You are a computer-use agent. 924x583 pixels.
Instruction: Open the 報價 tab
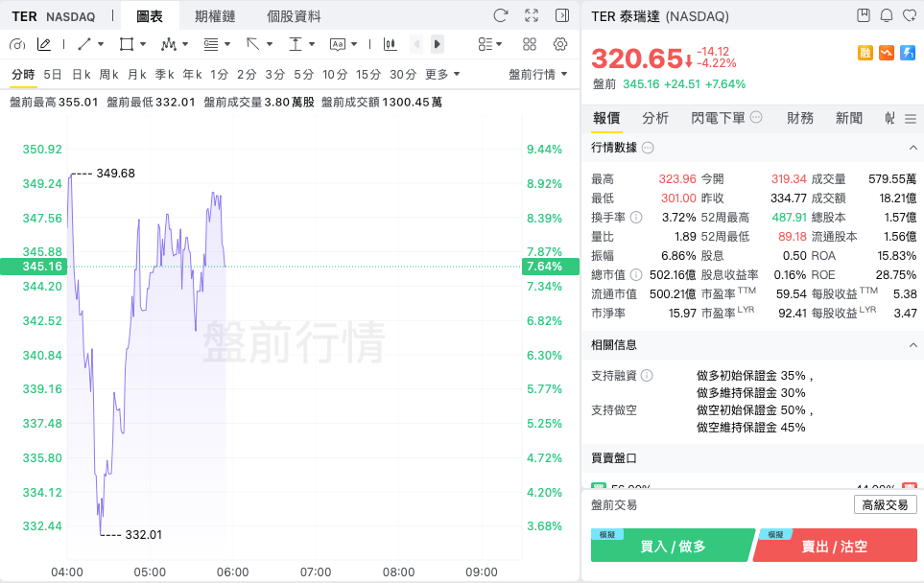click(606, 118)
